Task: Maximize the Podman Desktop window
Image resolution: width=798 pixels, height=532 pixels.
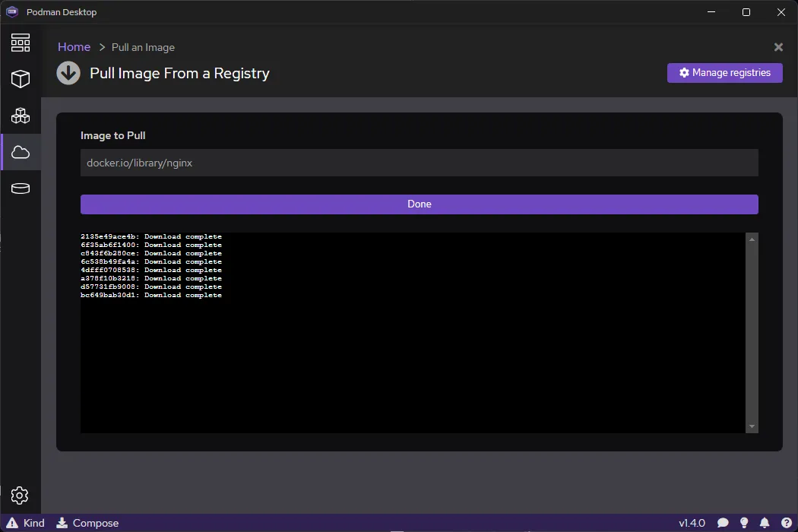Action: coord(746,11)
